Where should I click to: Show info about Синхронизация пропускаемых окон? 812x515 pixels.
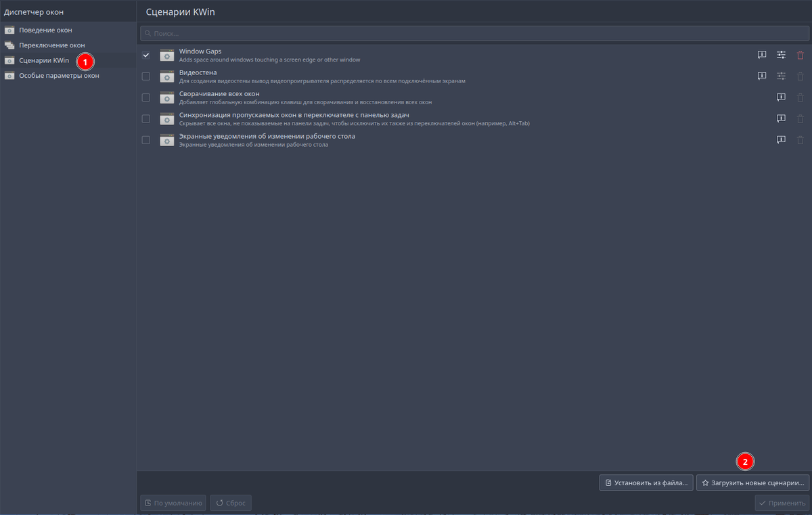coord(781,118)
